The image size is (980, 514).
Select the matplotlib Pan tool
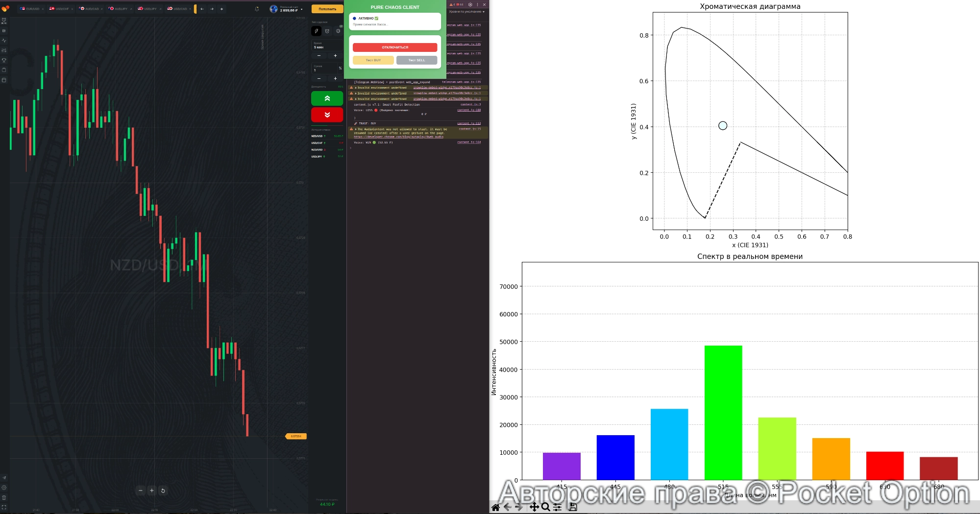pos(534,507)
